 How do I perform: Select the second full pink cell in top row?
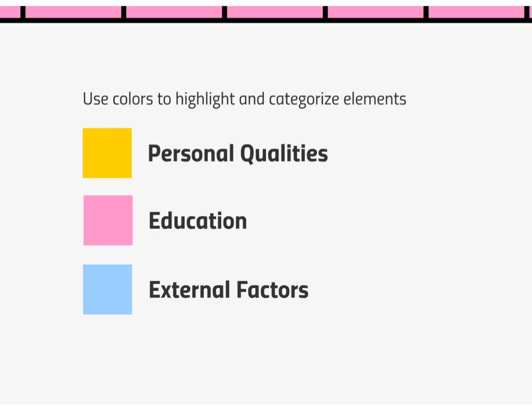(174, 12)
